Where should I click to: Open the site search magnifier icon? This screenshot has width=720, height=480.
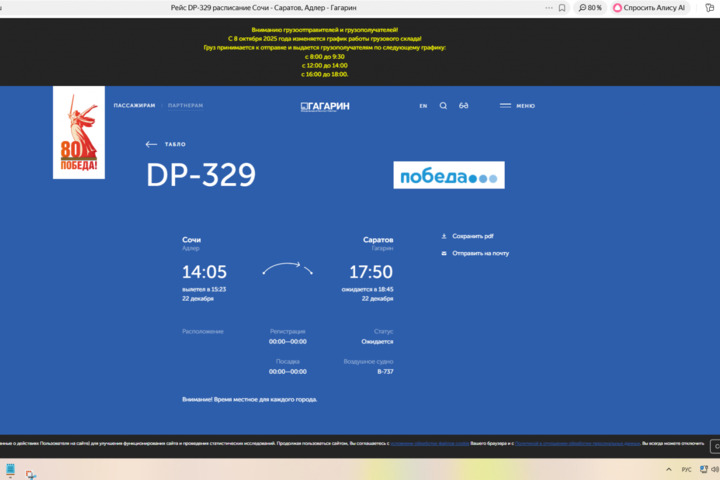coord(443,105)
